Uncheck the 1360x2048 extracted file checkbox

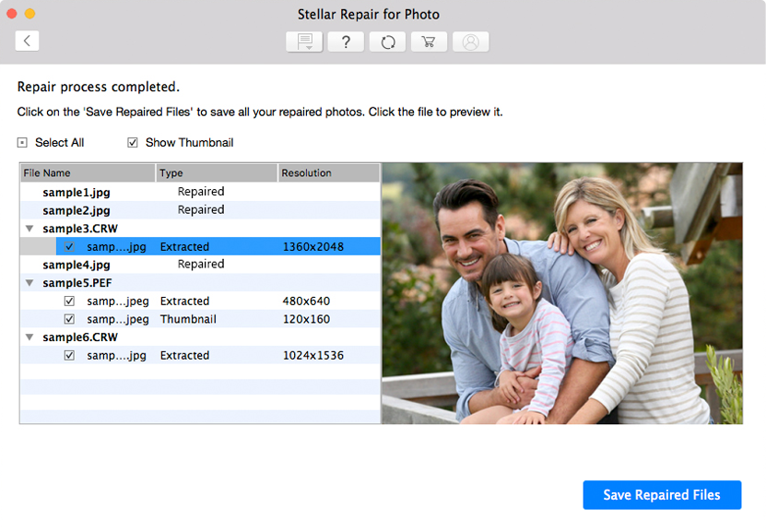click(x=69, y=247)
